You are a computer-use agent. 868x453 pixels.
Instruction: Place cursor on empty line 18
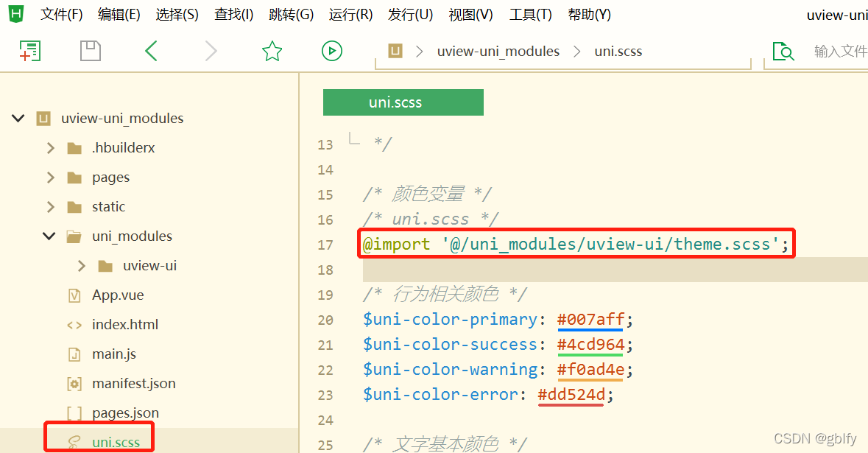[615, 270]
